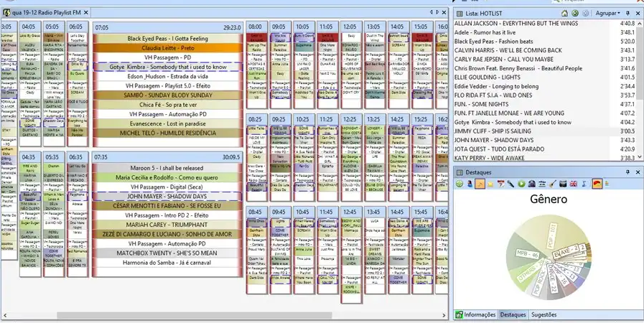
Task: Select JIMMY CLIFF - SHIP IS SAILING
Action: click(x=544, y=131)
